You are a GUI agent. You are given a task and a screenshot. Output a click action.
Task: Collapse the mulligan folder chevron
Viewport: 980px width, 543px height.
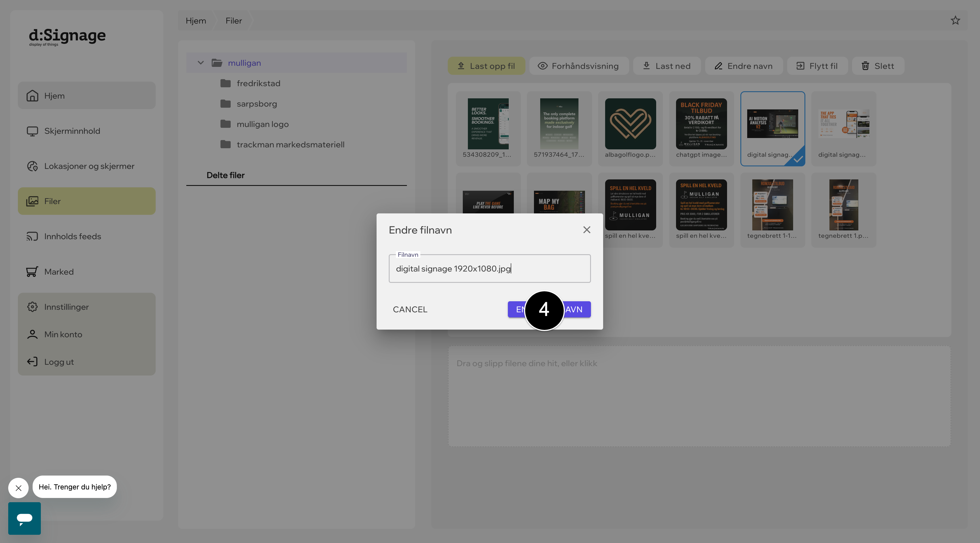(x=200, y=63)
